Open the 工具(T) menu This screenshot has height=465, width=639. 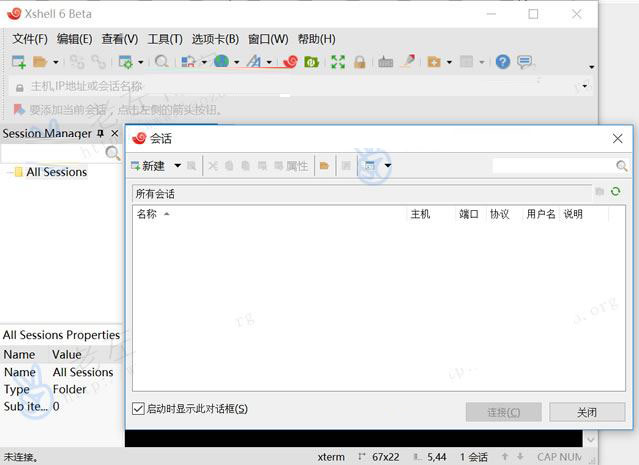click(x=165, y=39)
